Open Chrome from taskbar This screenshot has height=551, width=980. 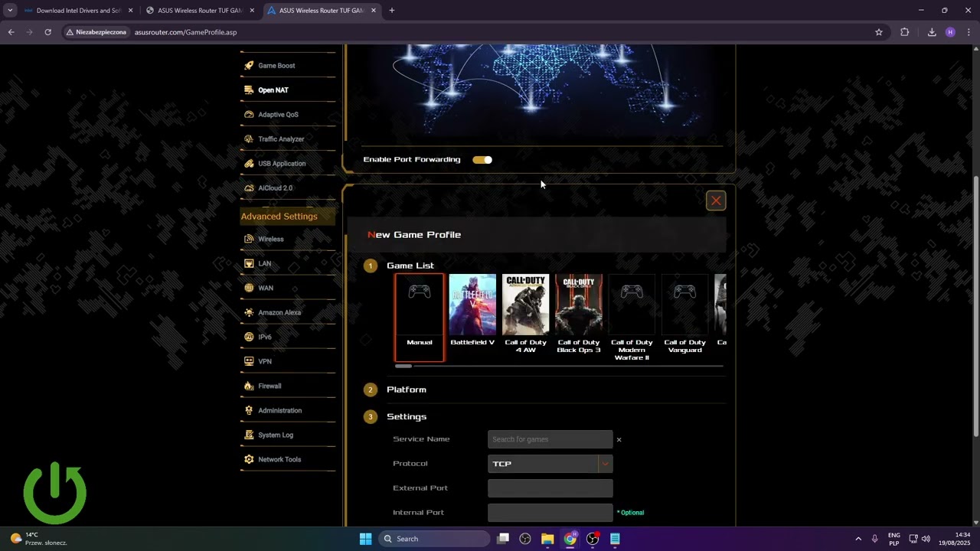point(570,539)
